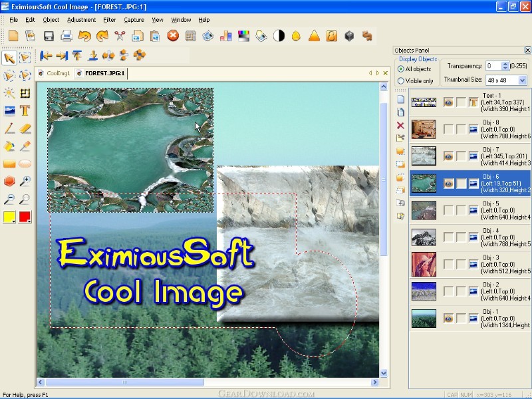The image size is (532, 399).
Task: Close the active FOREST.JPG document tab
Action: [386, 73]
